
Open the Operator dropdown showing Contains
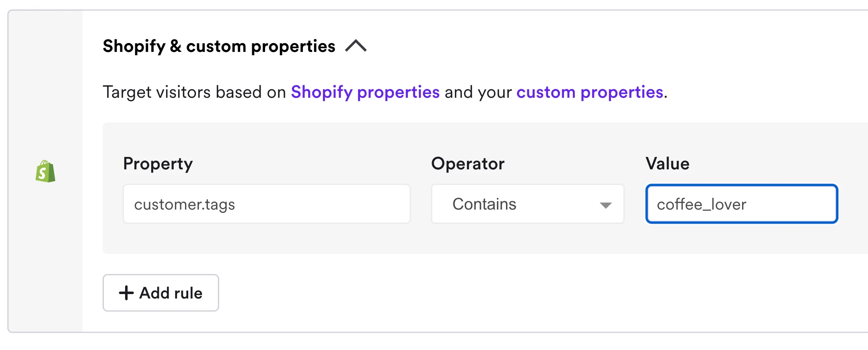point(527,204)
